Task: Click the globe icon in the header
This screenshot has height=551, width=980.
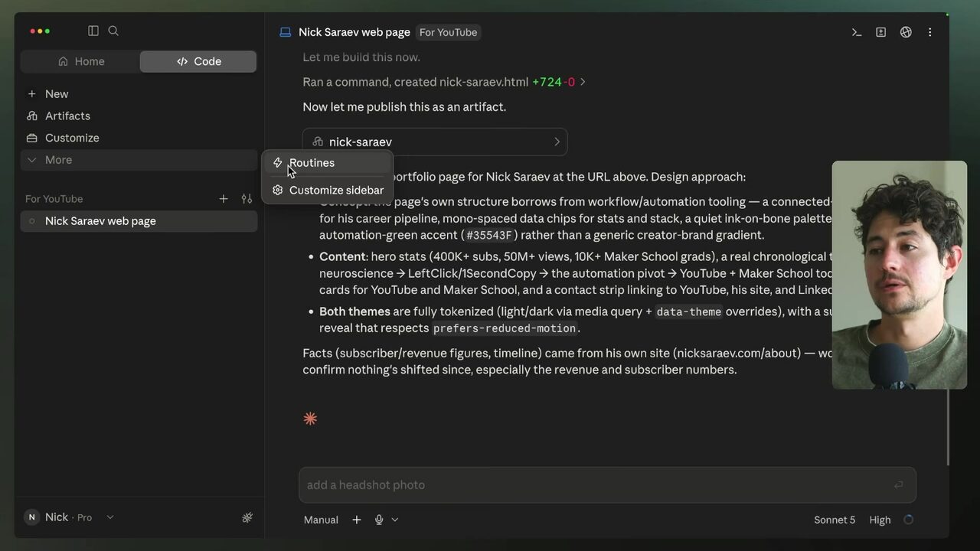Action: (x=906, y=32)
